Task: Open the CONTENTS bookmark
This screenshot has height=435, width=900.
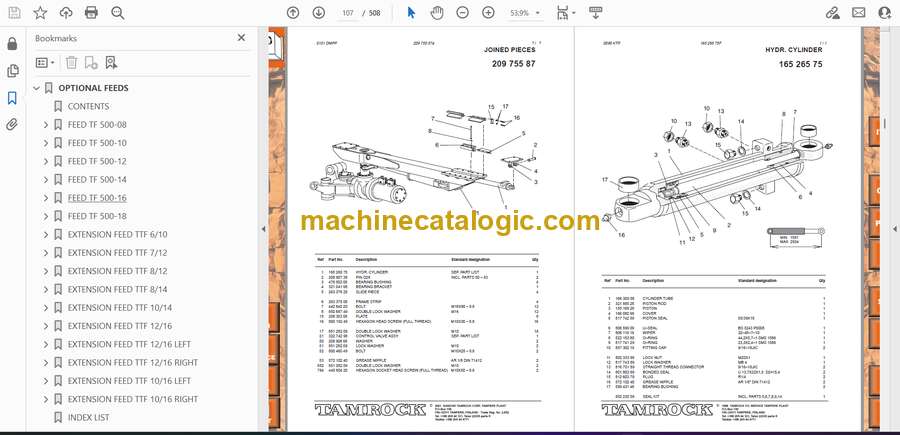Action: click(88, 106)
